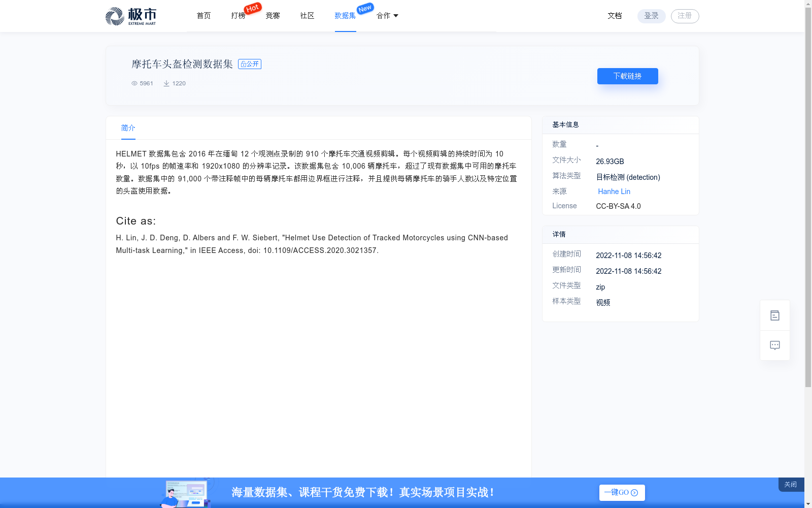Click the 5961 view count
The image size is (812, 508).
146,83
